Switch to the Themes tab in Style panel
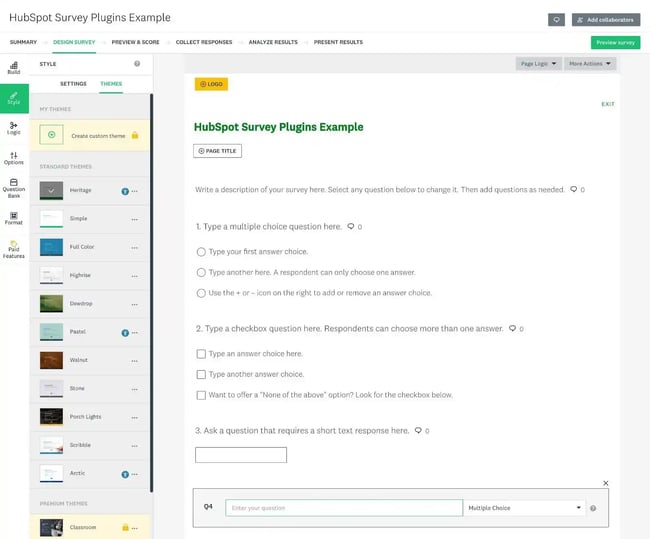Viewport: 650px width, 539px height. 111,84
